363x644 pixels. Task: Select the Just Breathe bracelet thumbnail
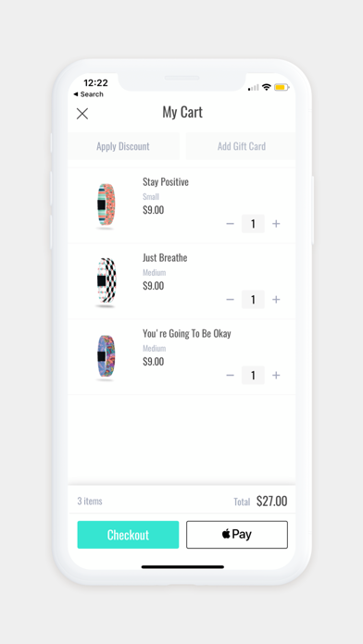click(x=106, y=281)
